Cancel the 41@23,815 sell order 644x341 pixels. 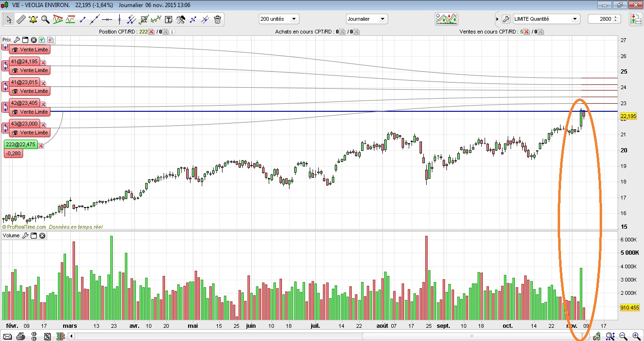coord(43,83)
